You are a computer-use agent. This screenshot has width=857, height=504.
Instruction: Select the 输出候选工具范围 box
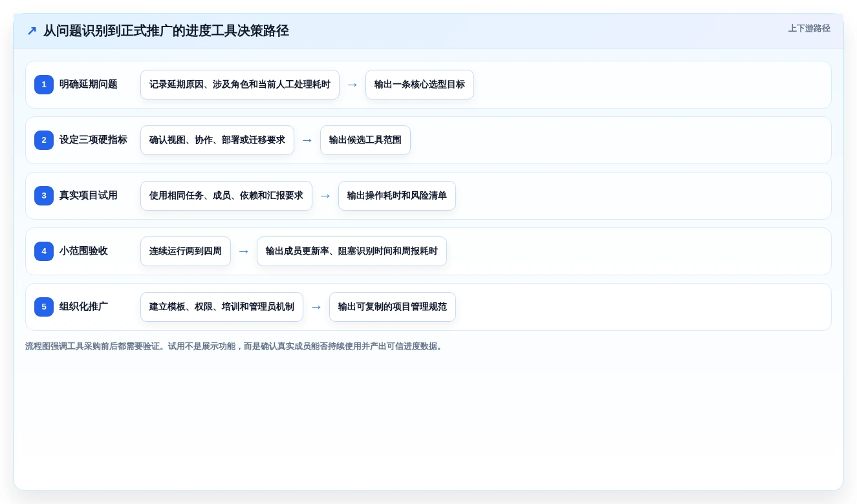[365, 140]
